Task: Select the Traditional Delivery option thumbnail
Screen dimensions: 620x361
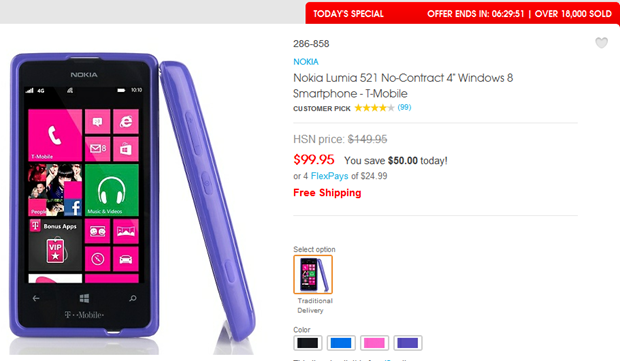Action: pyautogui.click(x=313, y=274)
